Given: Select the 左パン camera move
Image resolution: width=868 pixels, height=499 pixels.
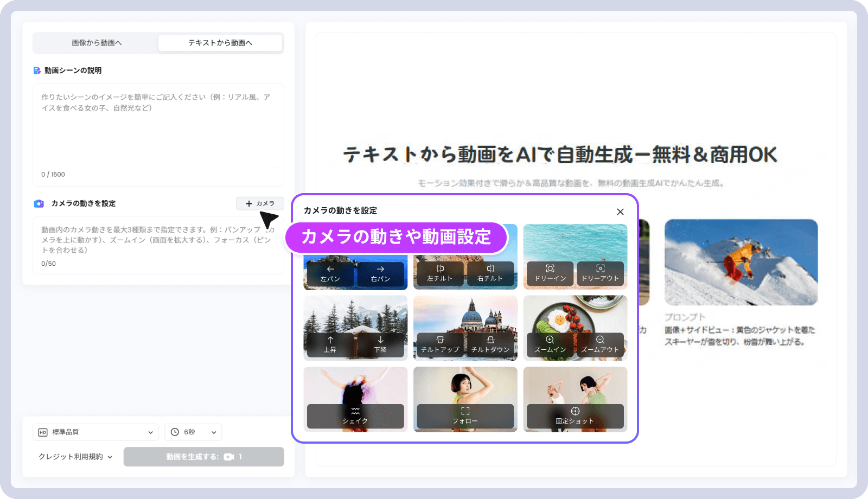Looking at the screenshot, I should (330, 274).
